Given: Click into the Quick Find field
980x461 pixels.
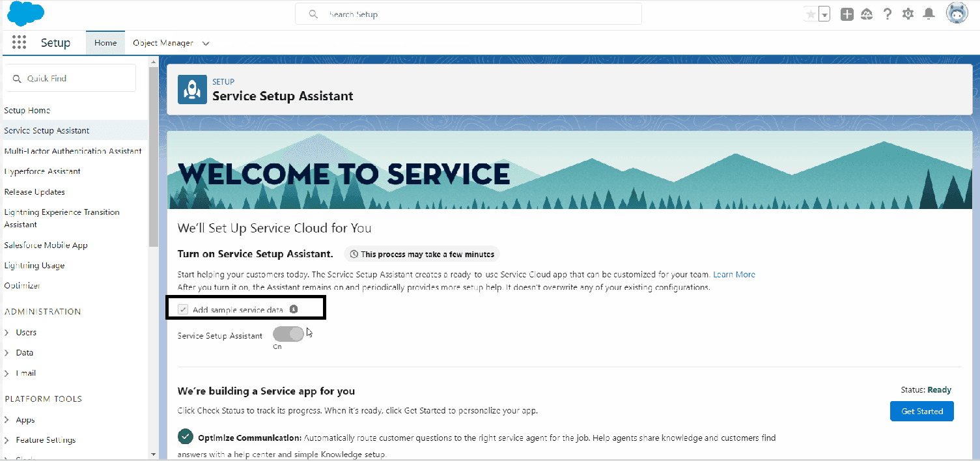Looking at the screenshot, I should coord(71,78).
